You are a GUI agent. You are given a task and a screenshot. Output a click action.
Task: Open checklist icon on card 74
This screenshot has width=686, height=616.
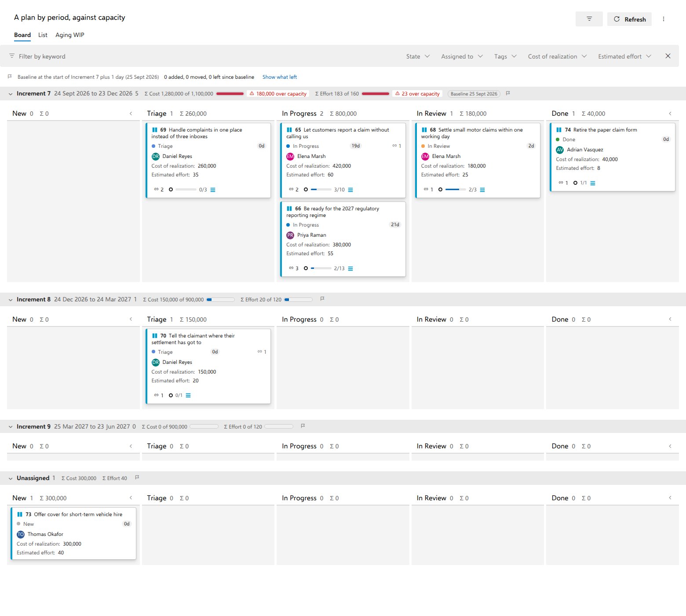click(593, 183)
